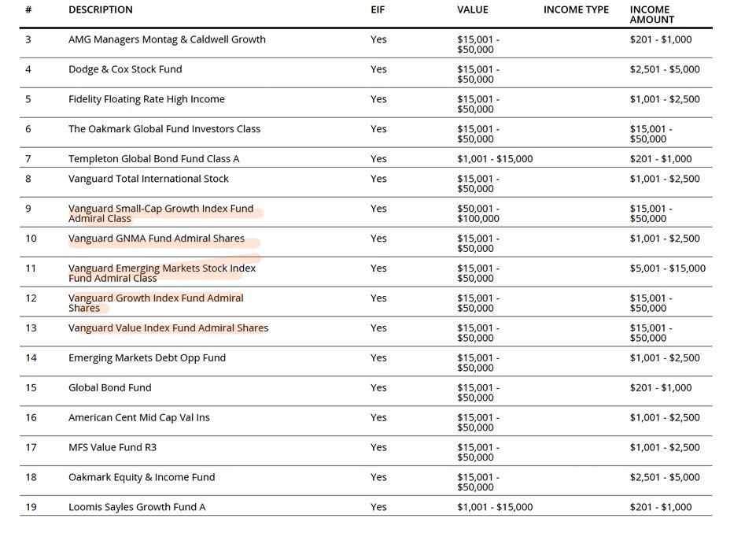Select Templeton Global Bond Fund Class A
The image size is (756, 533).
(154, 159)
